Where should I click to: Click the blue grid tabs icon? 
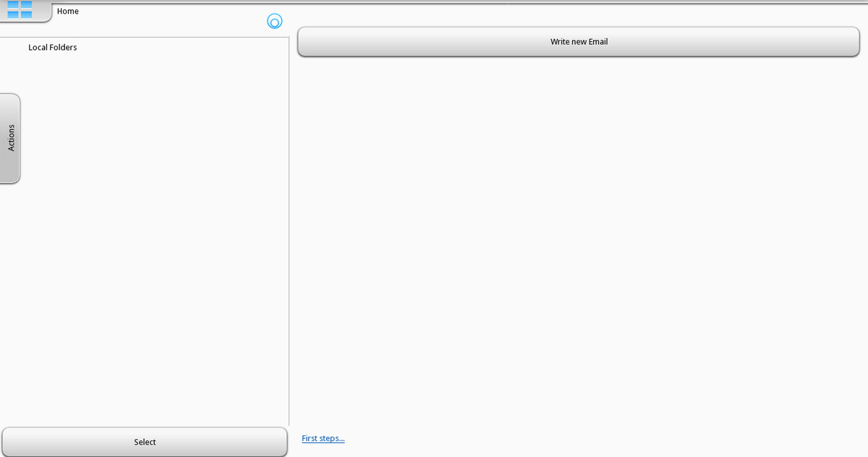(20, 9)
